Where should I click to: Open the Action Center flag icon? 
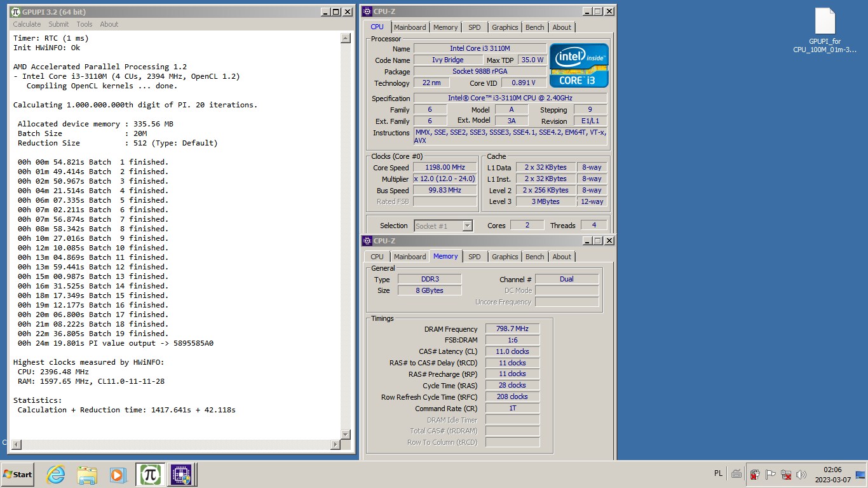(x=770, y=474)
